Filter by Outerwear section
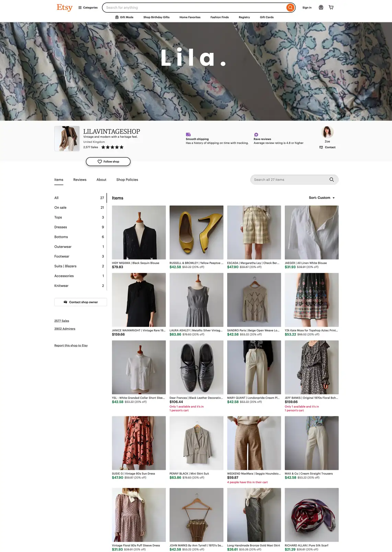 [x=79, y=247]
